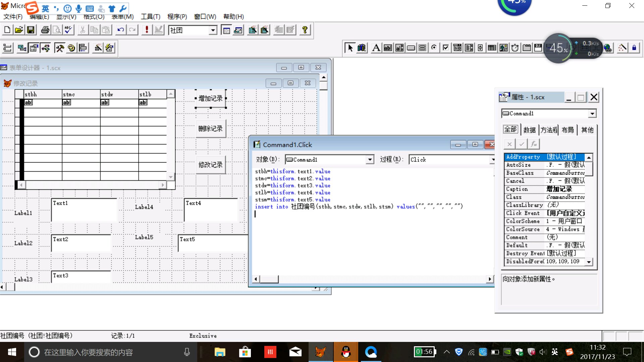Select the Spinner control tool

480,48
